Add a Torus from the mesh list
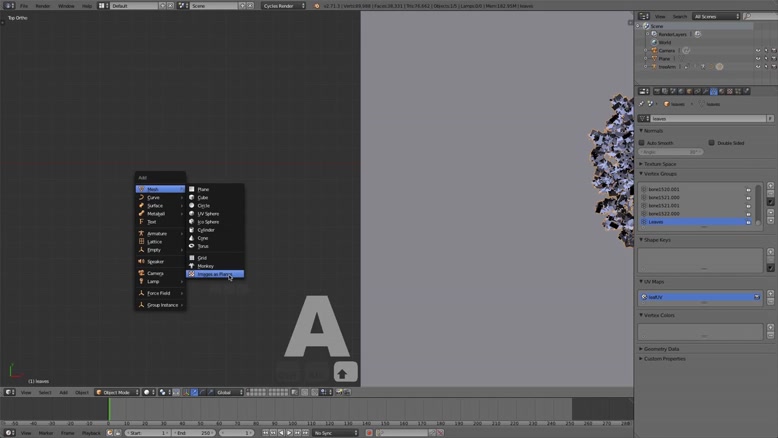778x438 pixels. (203, 246)
